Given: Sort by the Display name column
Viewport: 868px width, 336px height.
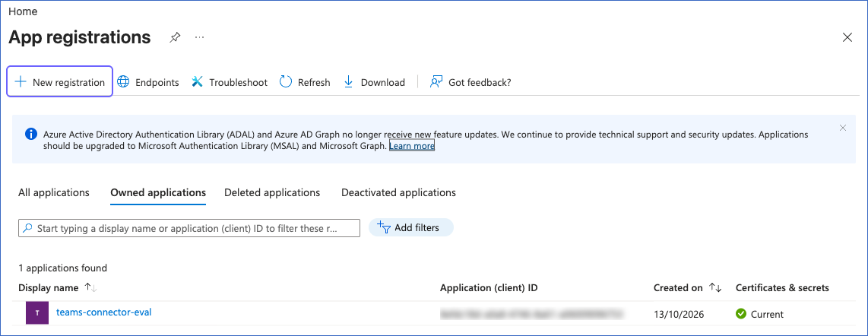Looking at the screenshot, I should click(x=58, y=288).
